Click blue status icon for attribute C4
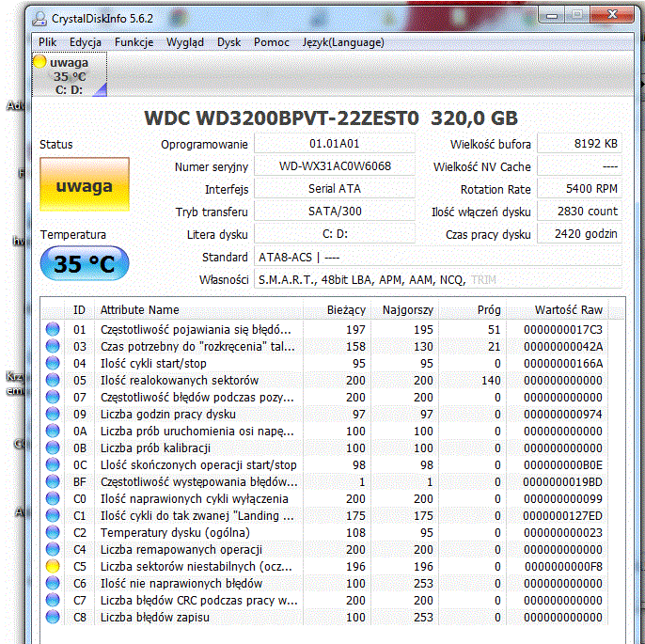The image size is (645, 644). [53, 549]
